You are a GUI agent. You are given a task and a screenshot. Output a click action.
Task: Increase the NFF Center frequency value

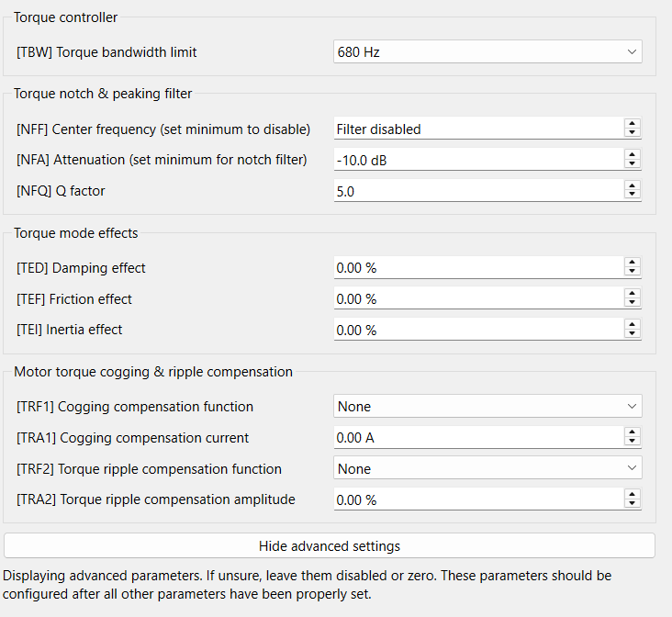pos(632,124)
